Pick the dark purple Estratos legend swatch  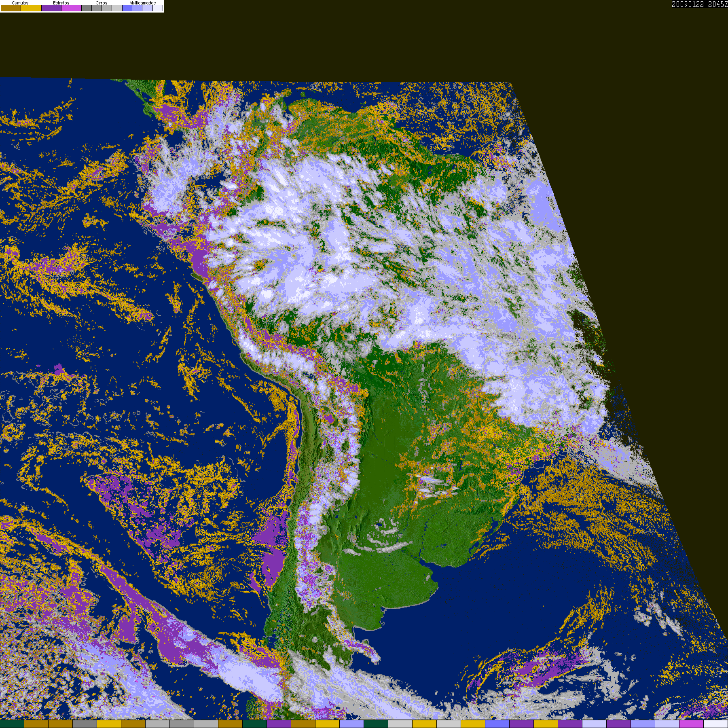51,8
